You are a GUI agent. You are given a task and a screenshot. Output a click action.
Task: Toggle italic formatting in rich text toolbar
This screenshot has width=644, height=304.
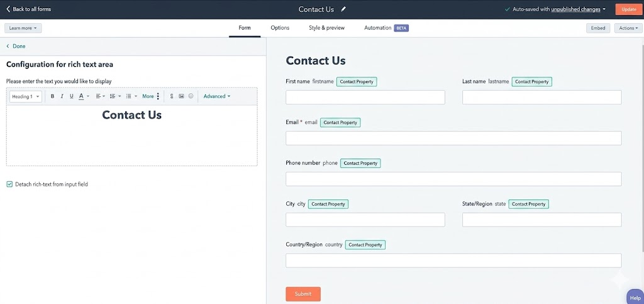[62, 96]
